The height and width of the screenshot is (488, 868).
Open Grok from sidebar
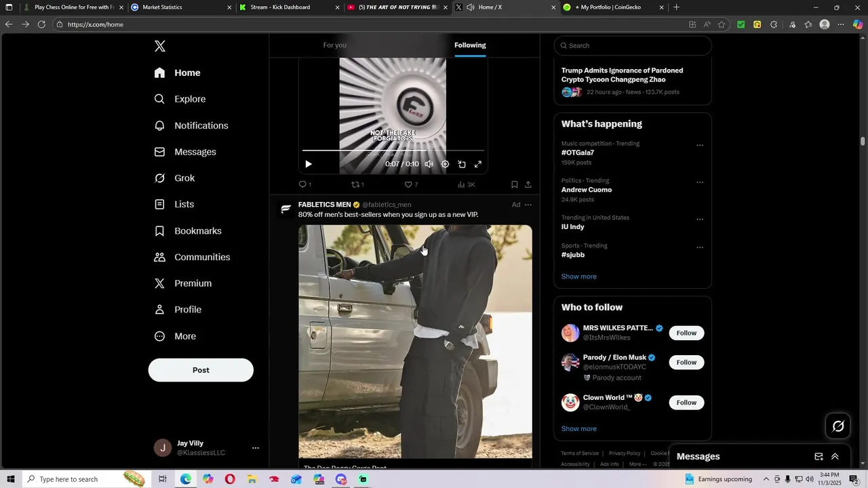(x=175, y=178)
